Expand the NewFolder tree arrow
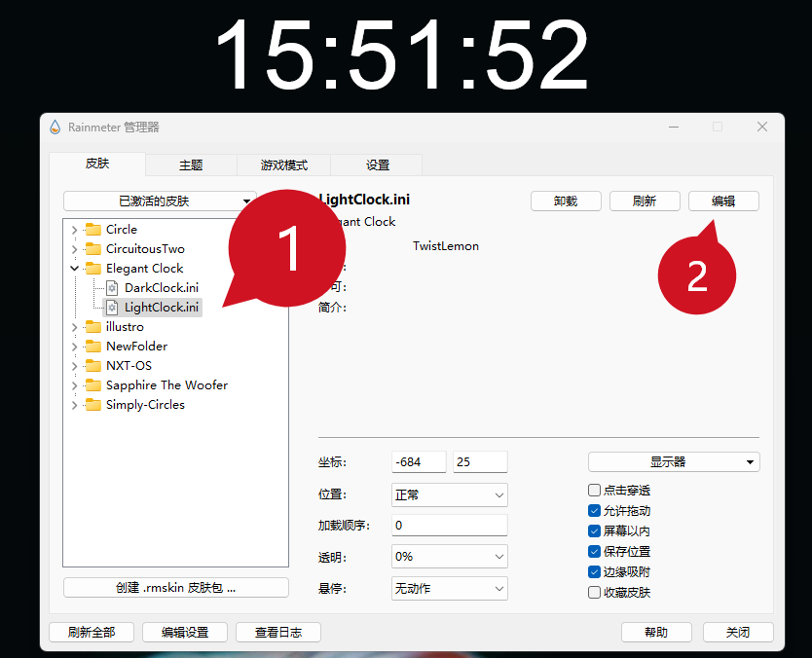The width and height of the screenshot is (812, 658). pyautogui.click(x=74, y=347)
